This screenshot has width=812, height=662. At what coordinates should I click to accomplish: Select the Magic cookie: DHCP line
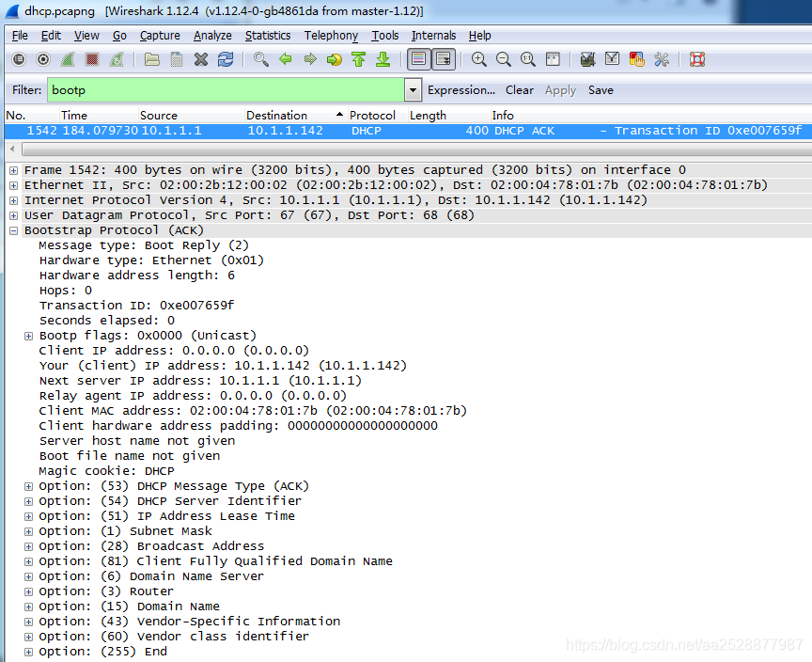tap(107, 471)
